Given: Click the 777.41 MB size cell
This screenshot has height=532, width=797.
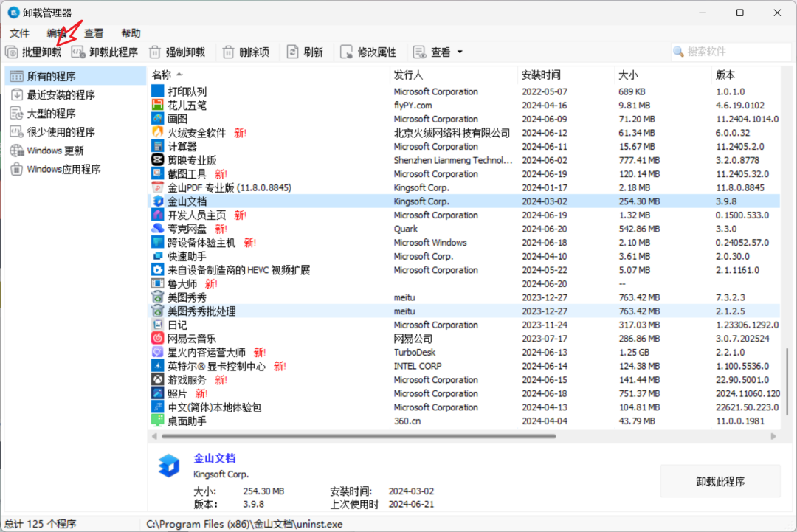Looking at the screenshot, I should pyautogui.click(x=639, y=160).
